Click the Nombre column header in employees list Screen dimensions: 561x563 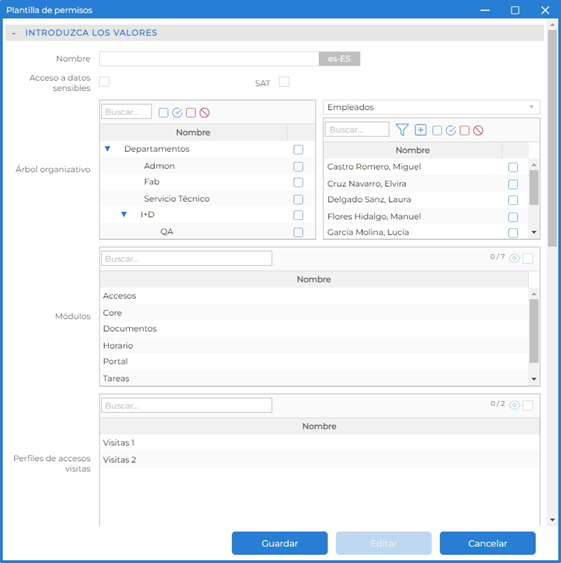(412, 150)
